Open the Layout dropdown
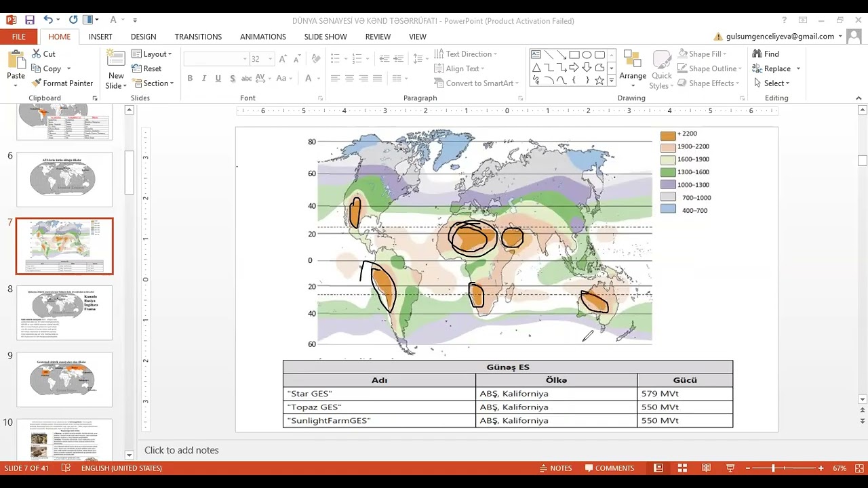 click(x=152, y=54)
